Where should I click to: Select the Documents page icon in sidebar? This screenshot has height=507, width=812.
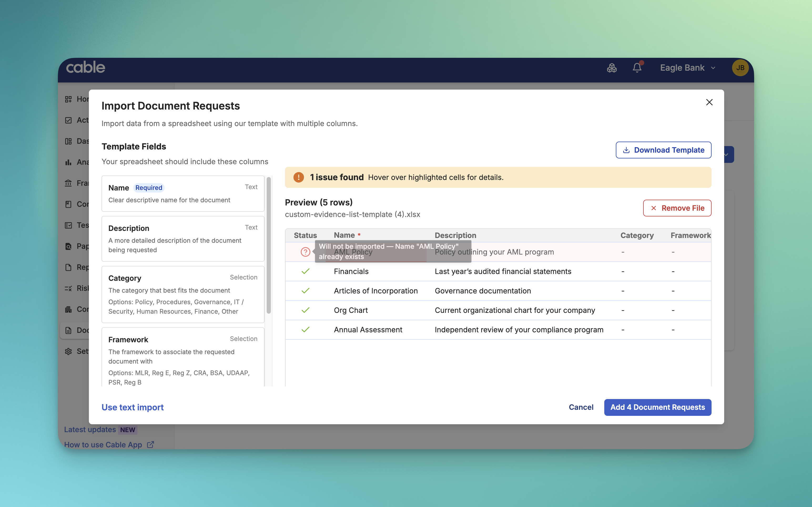tap(68, 330)
